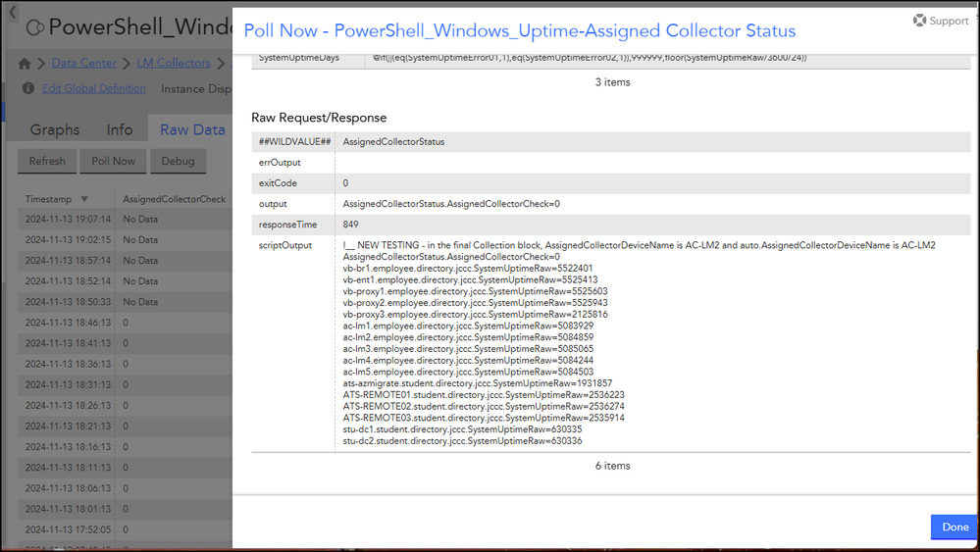
Task: Select row timestamp 2024-11-13 18:26:13
Action: pyautogui.click(x=68, y=405)
